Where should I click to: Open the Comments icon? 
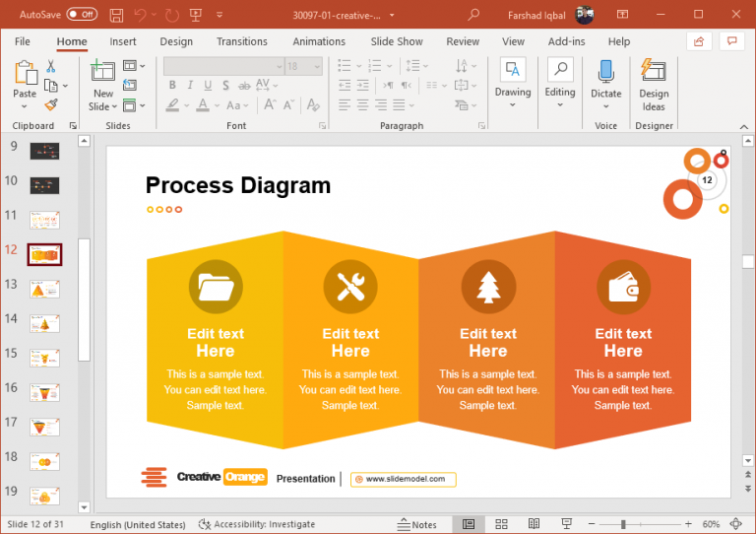pyautogui.click(x=732, y=41)
